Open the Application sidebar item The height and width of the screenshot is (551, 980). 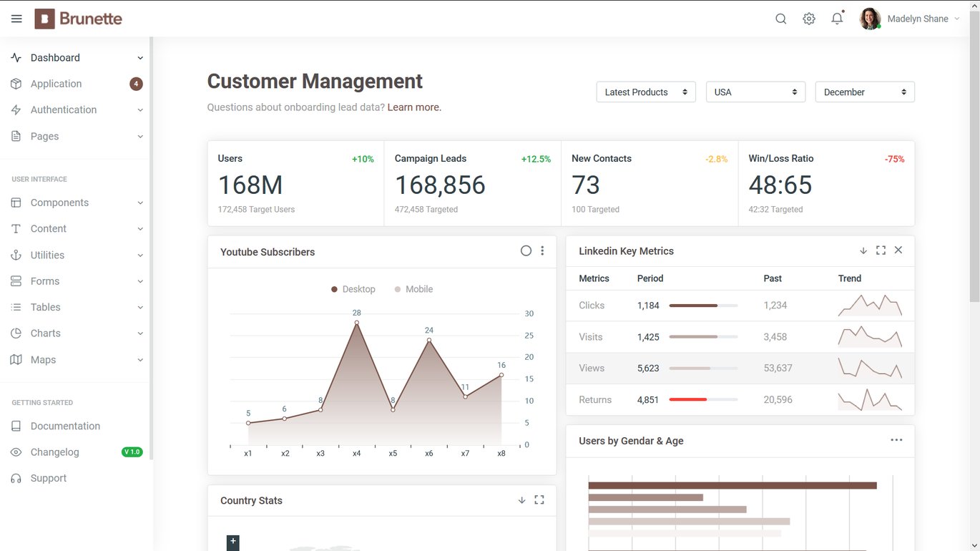[x=77, y=84]
